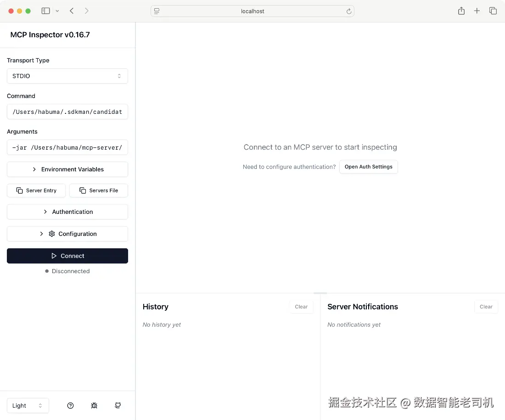Copy Server Entry configuration
Screen dimensions: 505x420
coord(36,190)
